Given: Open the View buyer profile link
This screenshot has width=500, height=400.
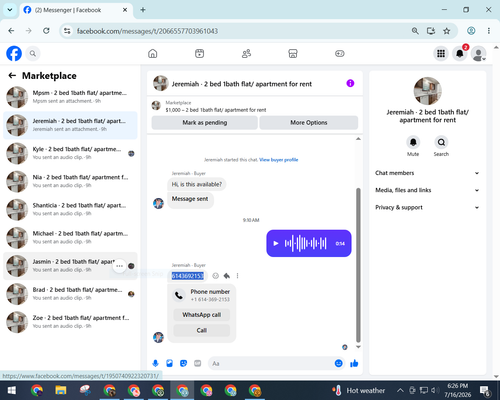Looking at the screenshot, I should (278, 160).
